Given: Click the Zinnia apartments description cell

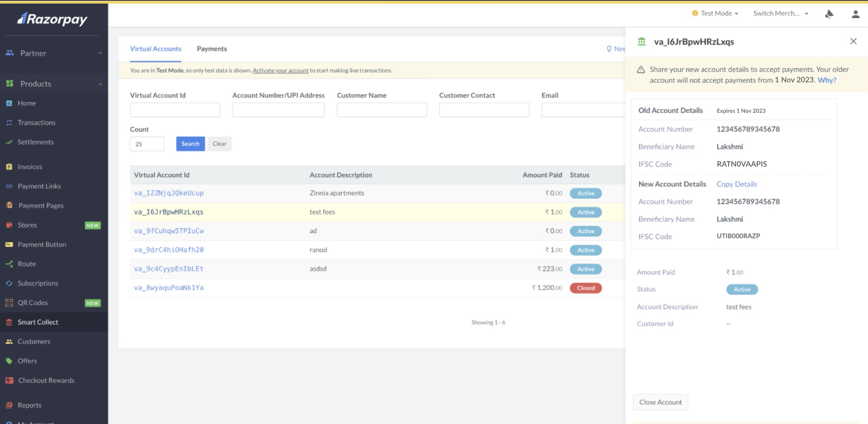Looking at the screenshot, I should pyautogui.click(x=337, y=193).
